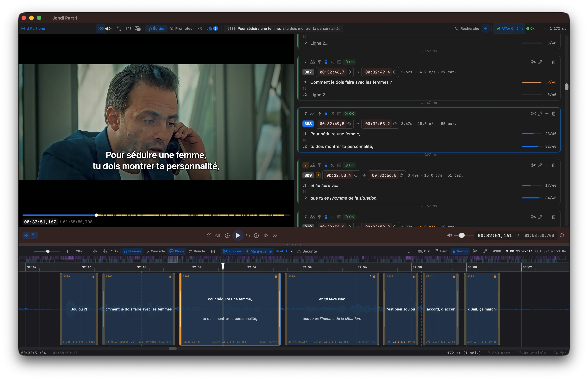The image size is (588, 380).
Task: Zoom out timeline with minus button
Action: click(x=26, y=251)
